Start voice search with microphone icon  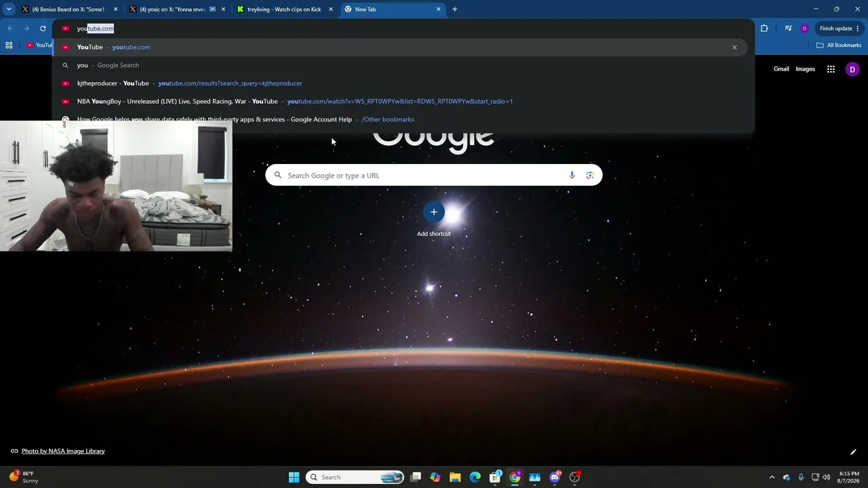tap(572, 176)
